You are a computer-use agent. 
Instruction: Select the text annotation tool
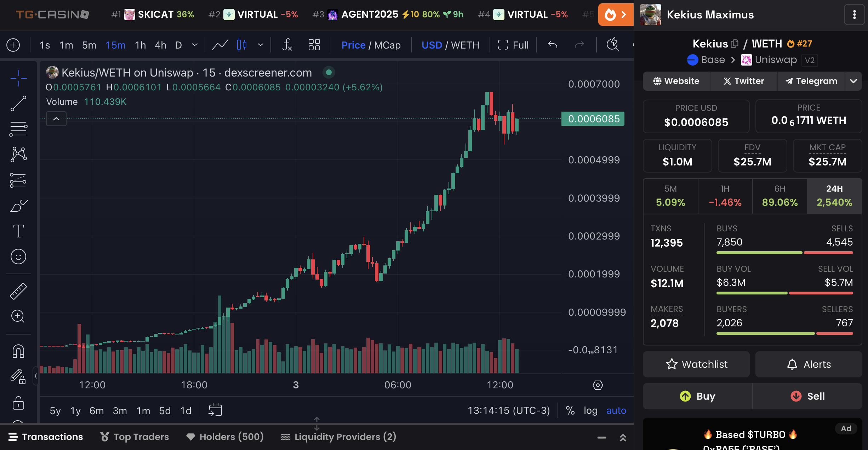(18, 231)
